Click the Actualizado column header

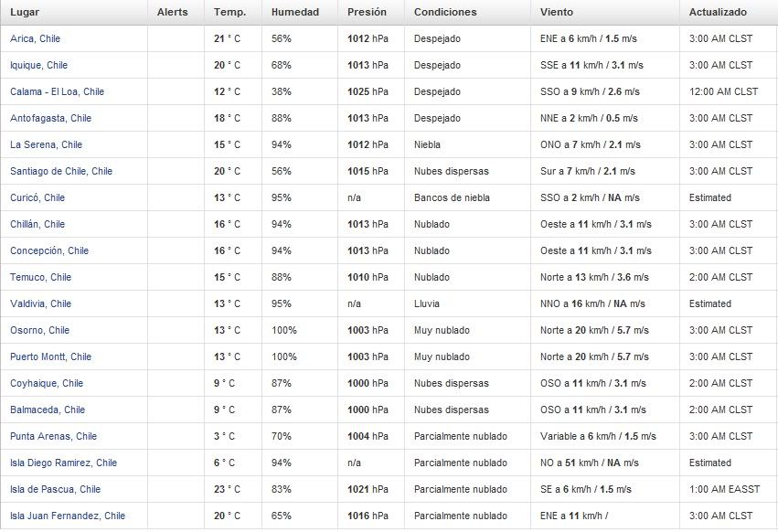tap(718, 13)
